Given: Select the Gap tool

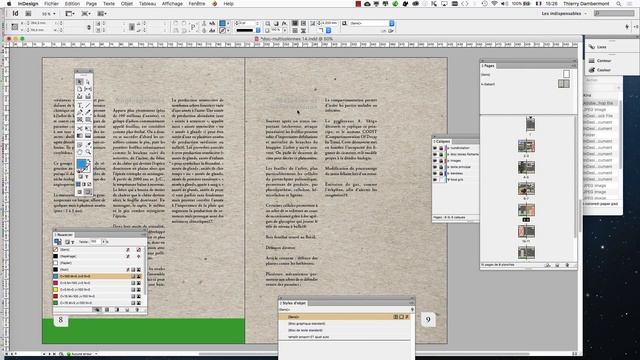Looking at the screenshot, I should click(88, 89).
